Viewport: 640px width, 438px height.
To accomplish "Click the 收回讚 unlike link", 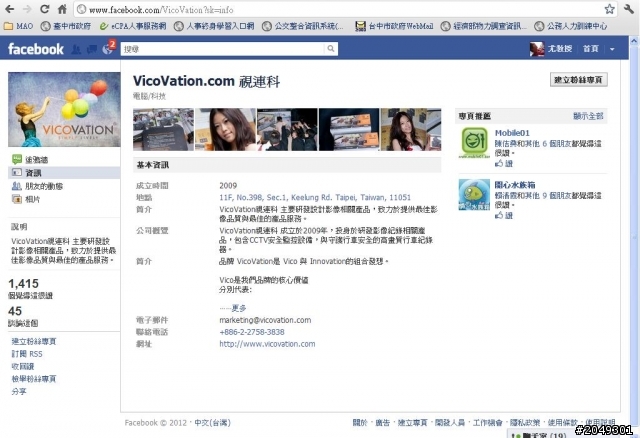I will (22, 367).
